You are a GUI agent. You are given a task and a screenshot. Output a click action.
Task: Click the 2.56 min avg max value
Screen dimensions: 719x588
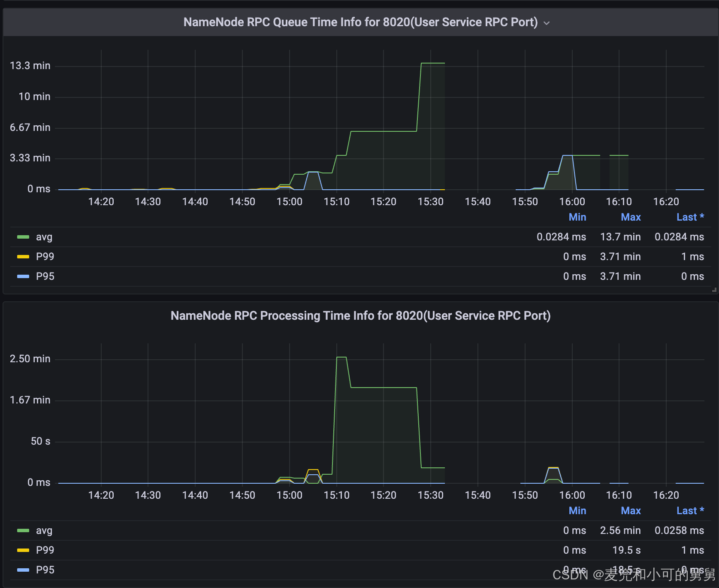pos(620,530)
